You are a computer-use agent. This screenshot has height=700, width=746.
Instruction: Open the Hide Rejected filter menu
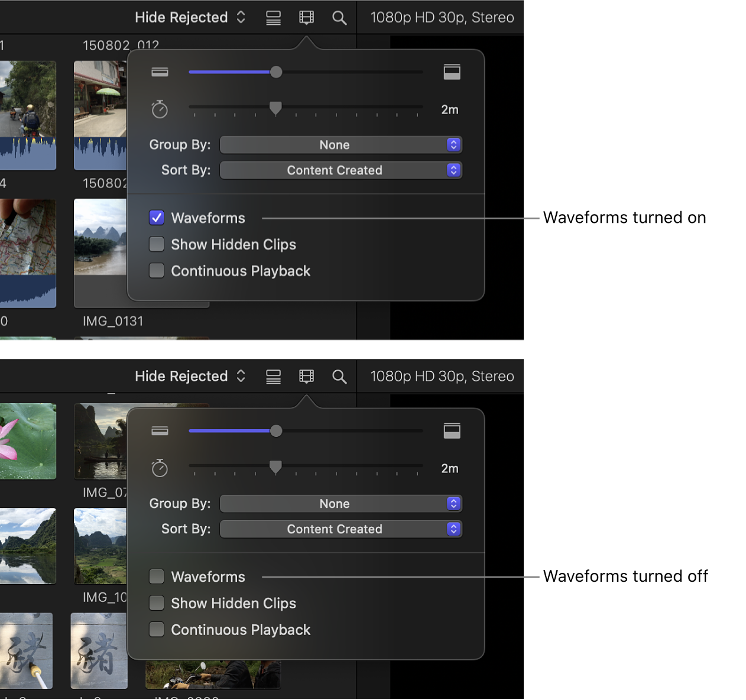coord(189,17)
